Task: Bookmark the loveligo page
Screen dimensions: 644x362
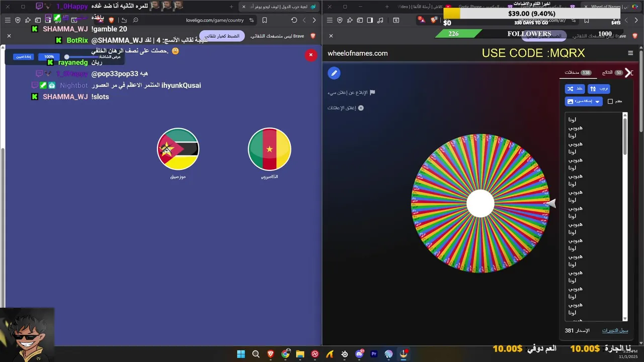Action: point(265,20)
